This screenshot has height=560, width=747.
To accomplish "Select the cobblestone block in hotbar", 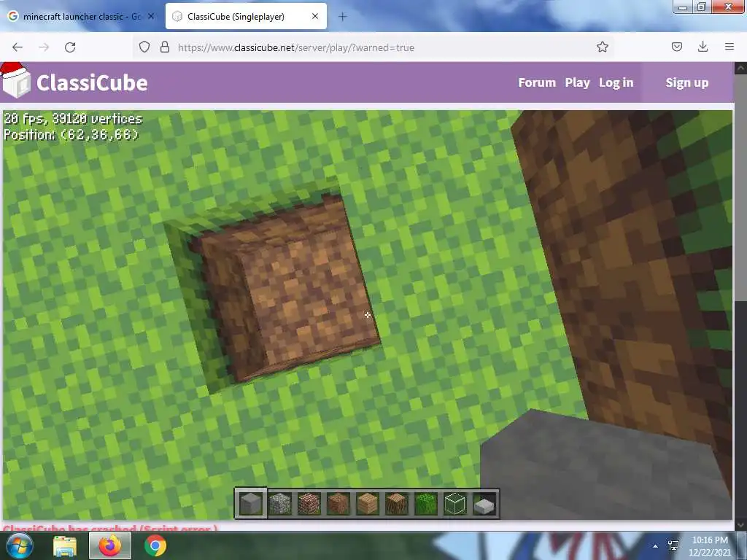I will click(x=279, y=504).
